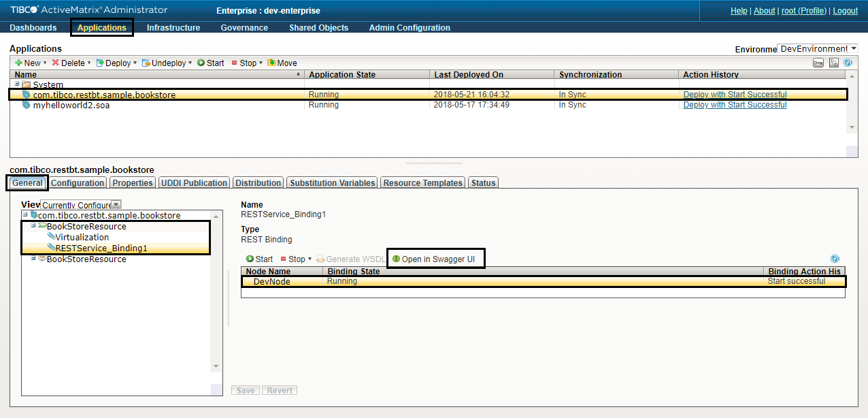Screen dimensions: 868x418
Task: Collapse the com.tibco.restbt.sample.bookstore tree root
Action: (x=25, y=214)
